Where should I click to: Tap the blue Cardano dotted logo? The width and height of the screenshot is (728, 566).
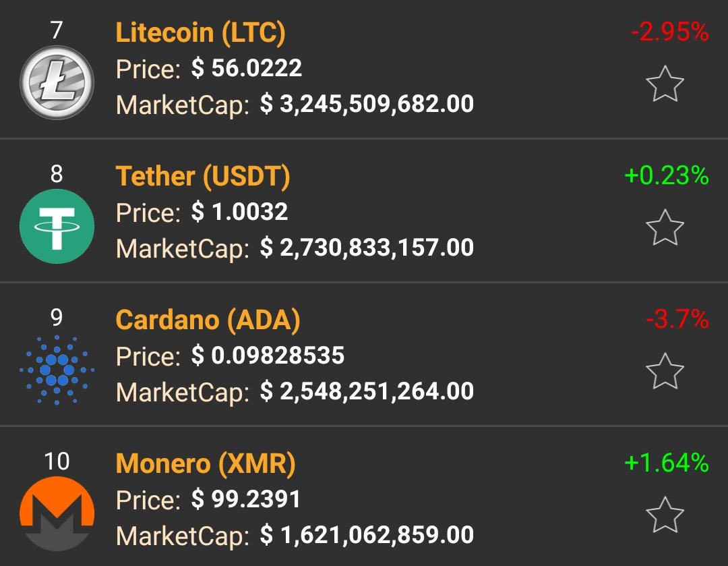(57, 370)
